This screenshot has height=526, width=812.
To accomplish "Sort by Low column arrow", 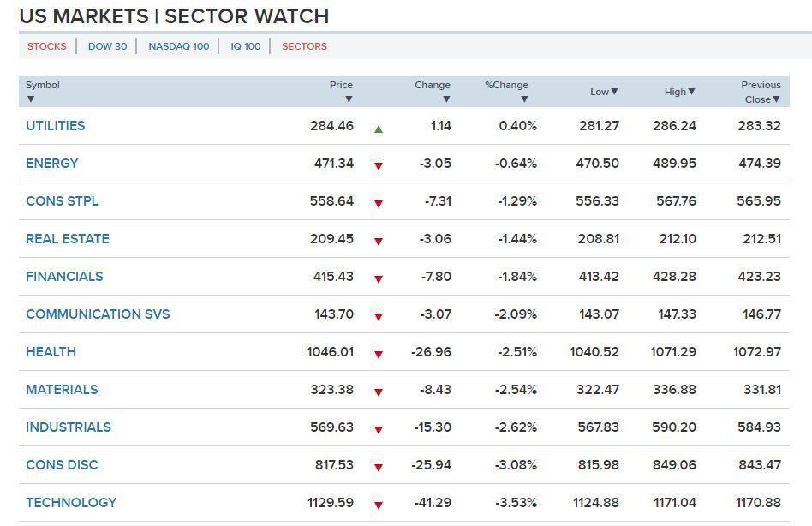I will pyautogui.click(x=614, y=92).
